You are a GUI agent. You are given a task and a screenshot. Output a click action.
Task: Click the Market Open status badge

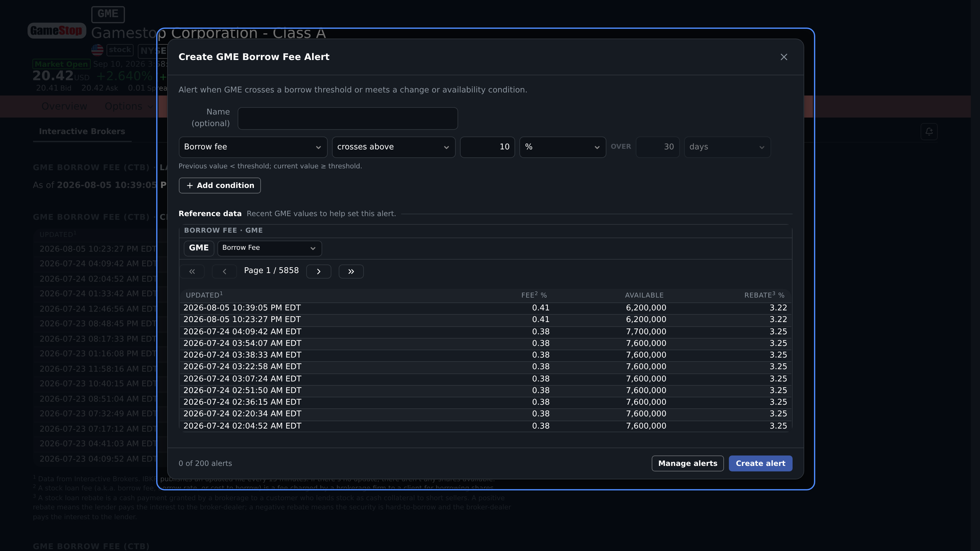[61, 64]
